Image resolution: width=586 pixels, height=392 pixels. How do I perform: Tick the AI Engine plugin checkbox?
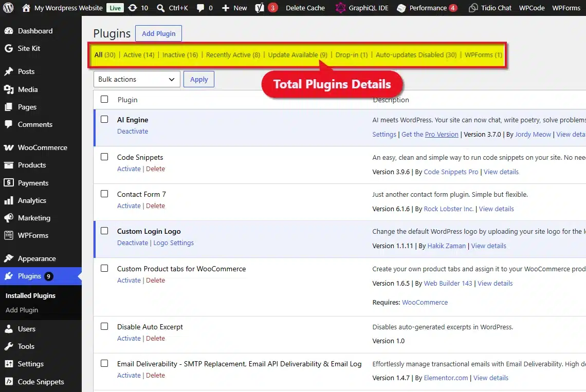tap(104, 119)
